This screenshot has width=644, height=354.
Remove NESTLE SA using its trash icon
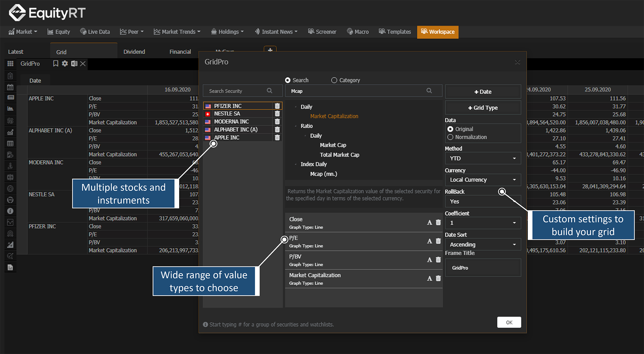click(x=277, y=114)
